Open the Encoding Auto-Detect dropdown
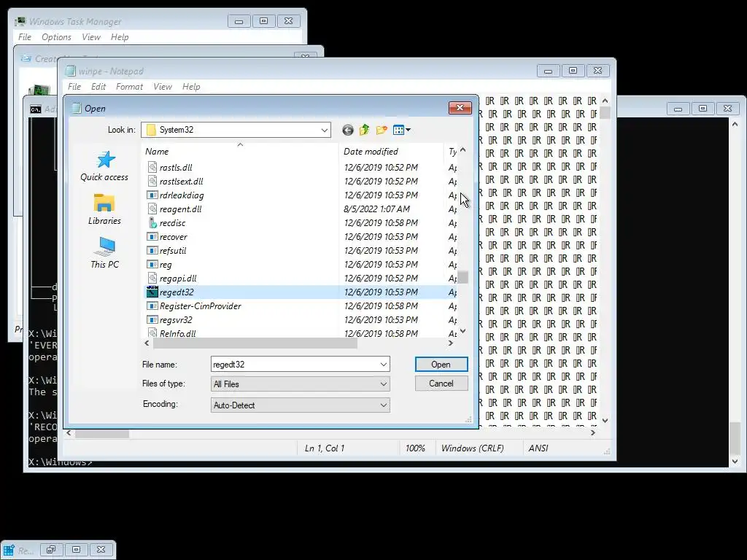 point(300,405)
